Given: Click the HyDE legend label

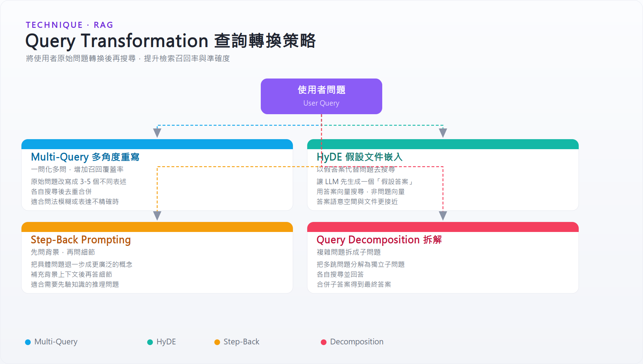Looking at the screenshot, I should click(x=166, y=342).
